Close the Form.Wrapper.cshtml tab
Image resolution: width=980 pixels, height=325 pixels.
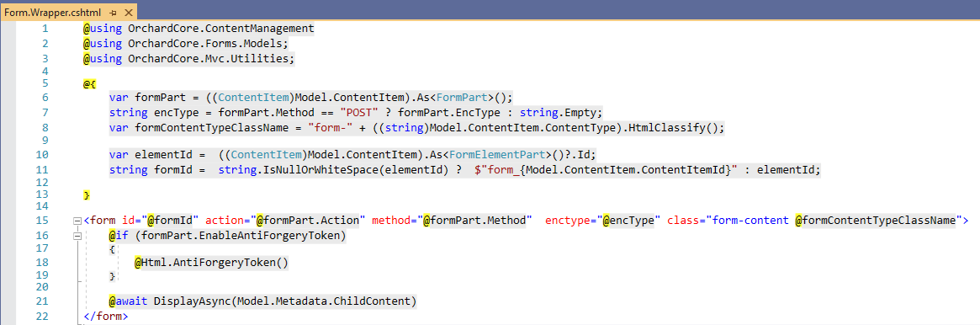pos(128,12)
